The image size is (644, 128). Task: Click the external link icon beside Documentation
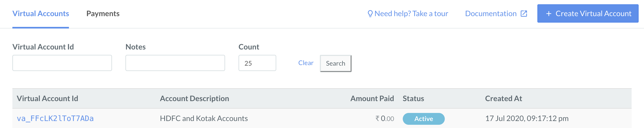(x=524, y=13)
